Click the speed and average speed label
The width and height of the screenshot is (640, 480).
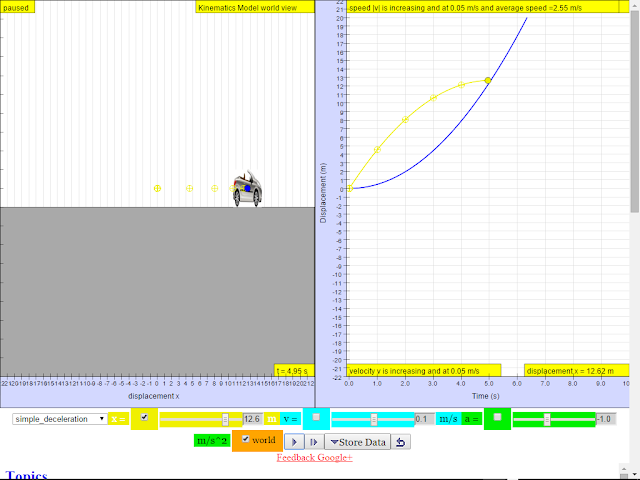pos(482,7)
